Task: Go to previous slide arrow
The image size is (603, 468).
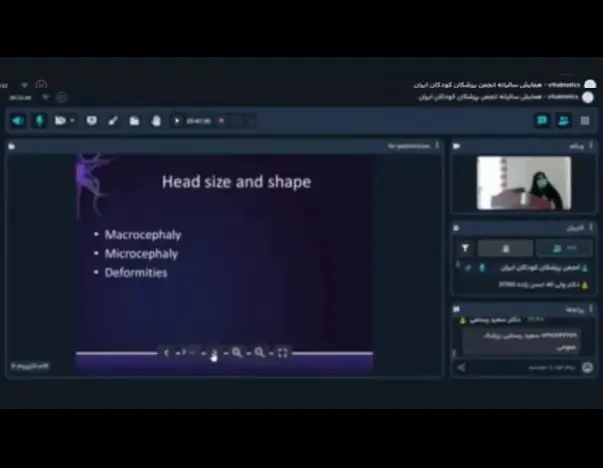Action: pos(167,353)
